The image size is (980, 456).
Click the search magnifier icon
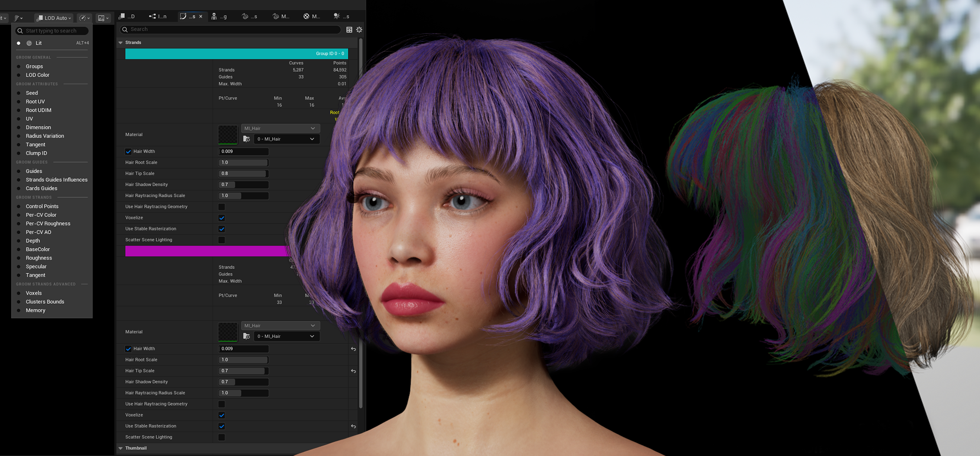point(126,29)
